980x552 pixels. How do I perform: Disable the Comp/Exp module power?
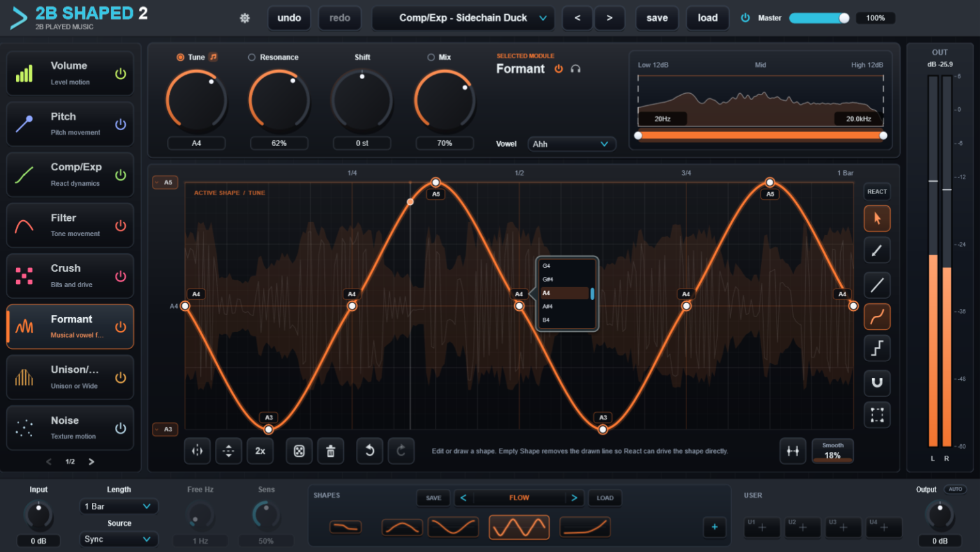coord(121,175)
